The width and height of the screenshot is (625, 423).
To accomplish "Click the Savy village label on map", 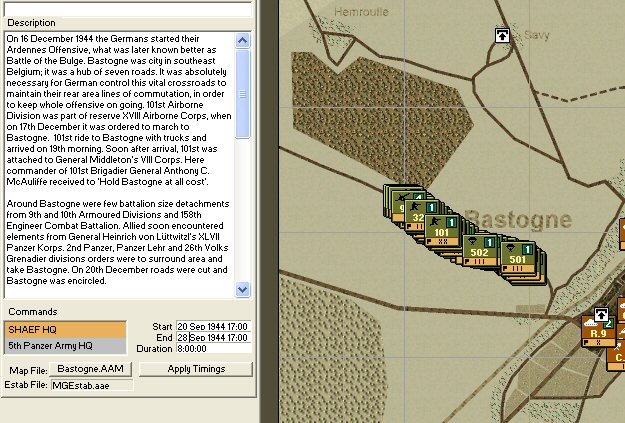I will (x=537, y=35).
